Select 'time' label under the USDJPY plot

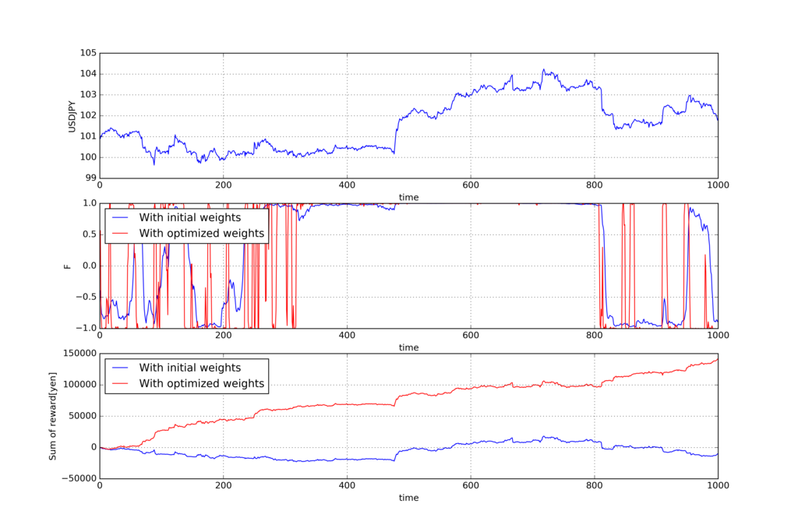408,197
